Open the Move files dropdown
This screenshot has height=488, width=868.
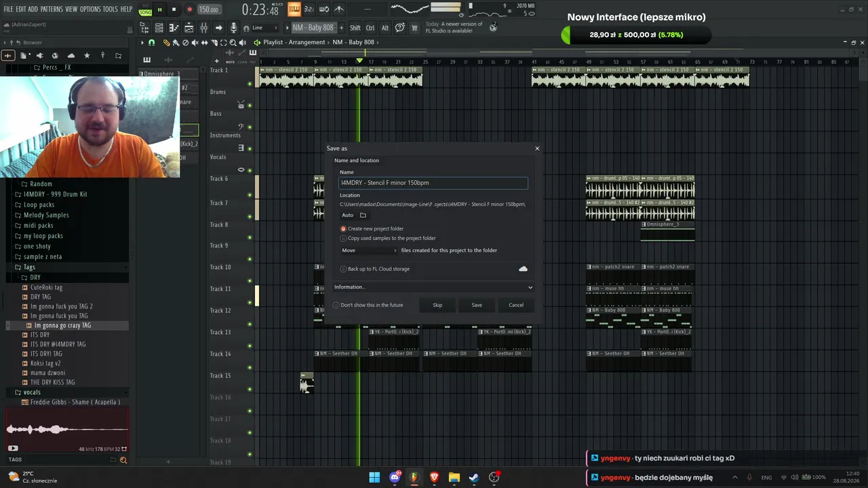(370, 251)
